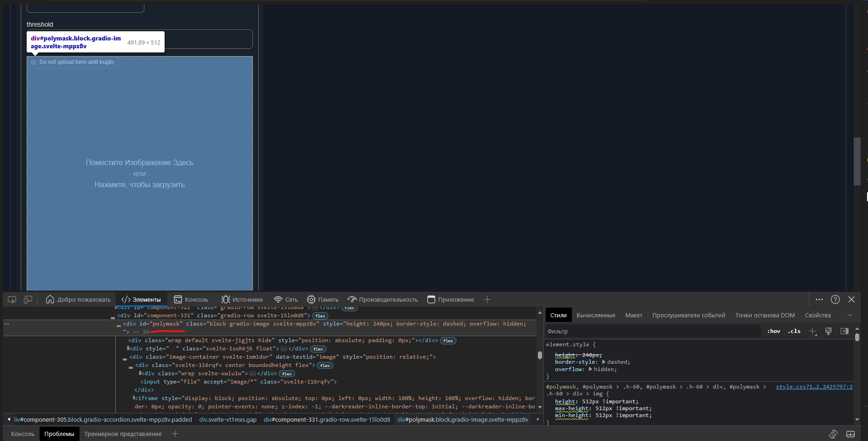Expand the overflow hidden property value

click(591, 369)
